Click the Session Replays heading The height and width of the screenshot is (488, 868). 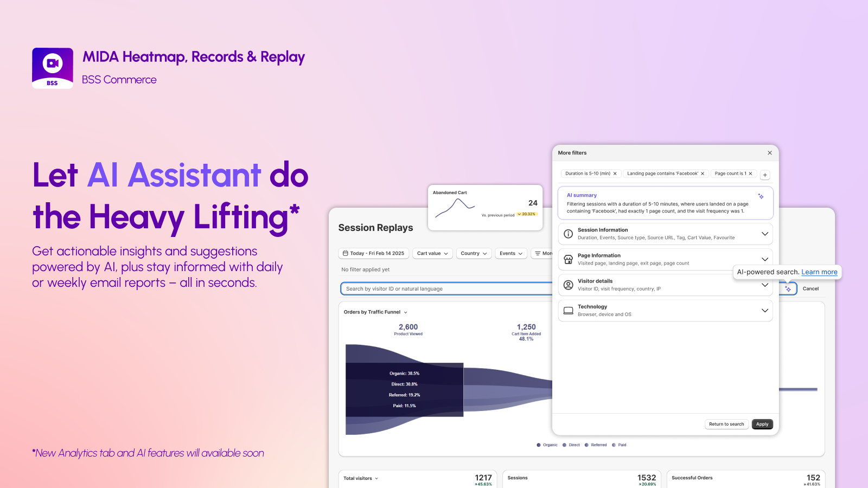(375, 228)
